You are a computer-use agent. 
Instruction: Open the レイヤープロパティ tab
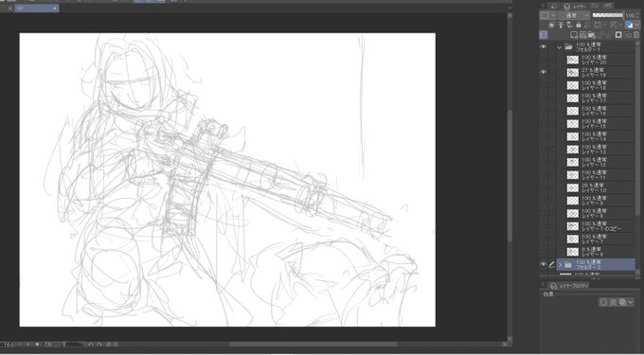pos(569,285)
